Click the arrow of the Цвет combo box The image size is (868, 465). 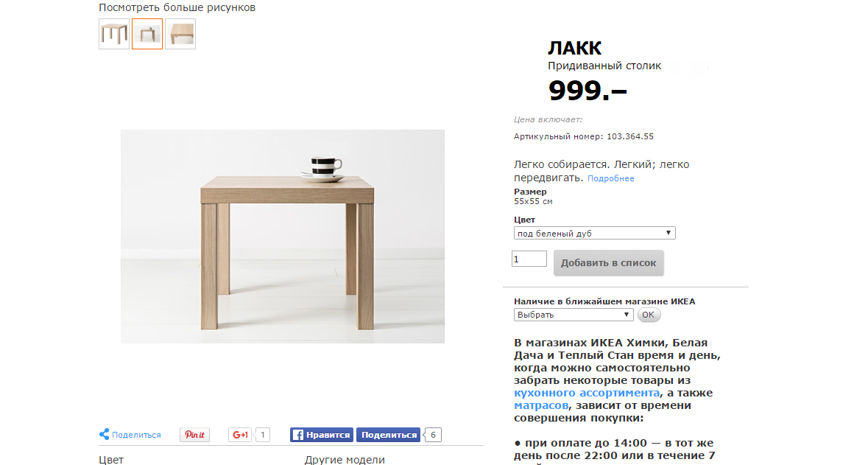(x=668, y=233)
